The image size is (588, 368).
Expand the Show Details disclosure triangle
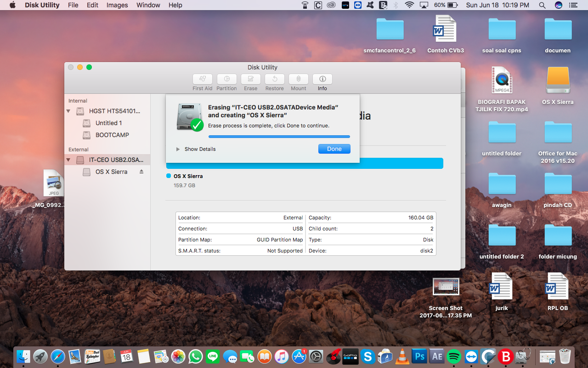177,149
